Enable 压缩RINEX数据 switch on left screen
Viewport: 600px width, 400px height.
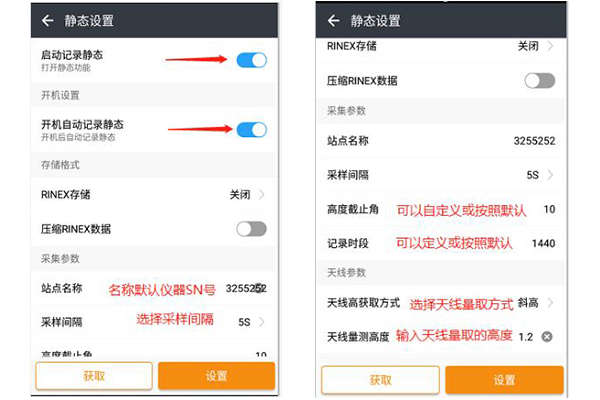coord(251,229)
